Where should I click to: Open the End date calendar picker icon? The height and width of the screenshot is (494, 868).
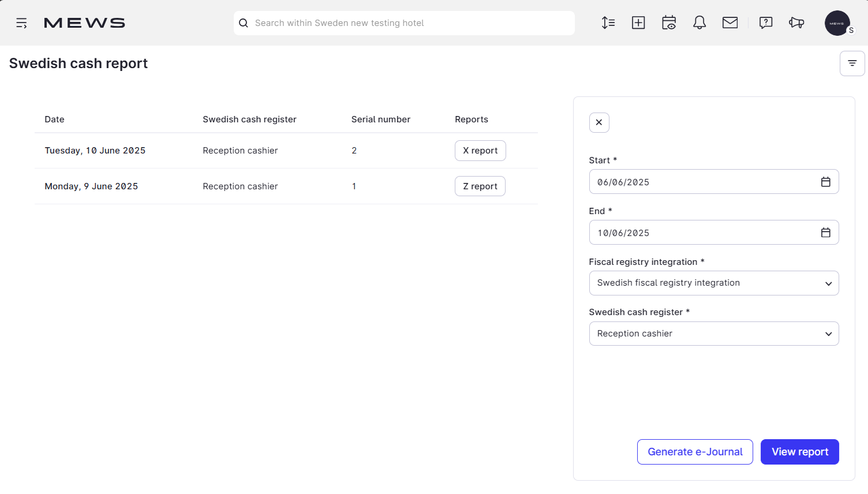[826, 233]
